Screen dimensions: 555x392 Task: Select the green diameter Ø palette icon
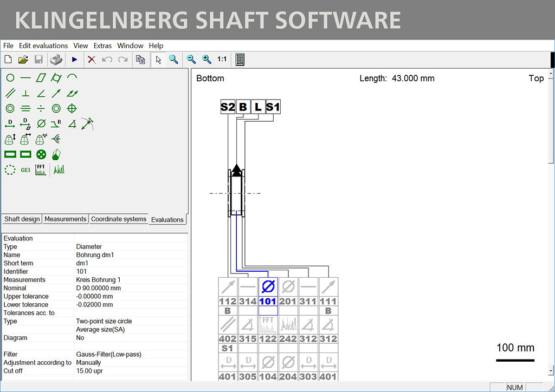41,123
